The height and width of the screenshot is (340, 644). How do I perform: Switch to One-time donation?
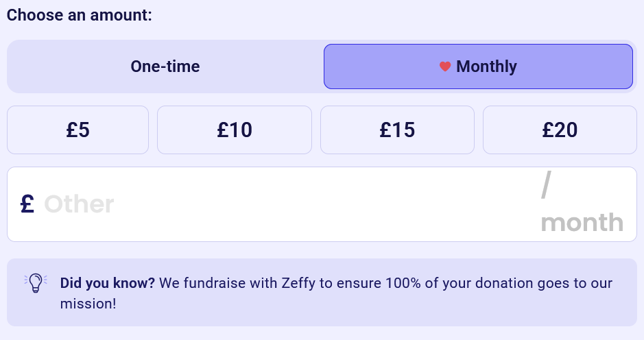tap(165, 66)
